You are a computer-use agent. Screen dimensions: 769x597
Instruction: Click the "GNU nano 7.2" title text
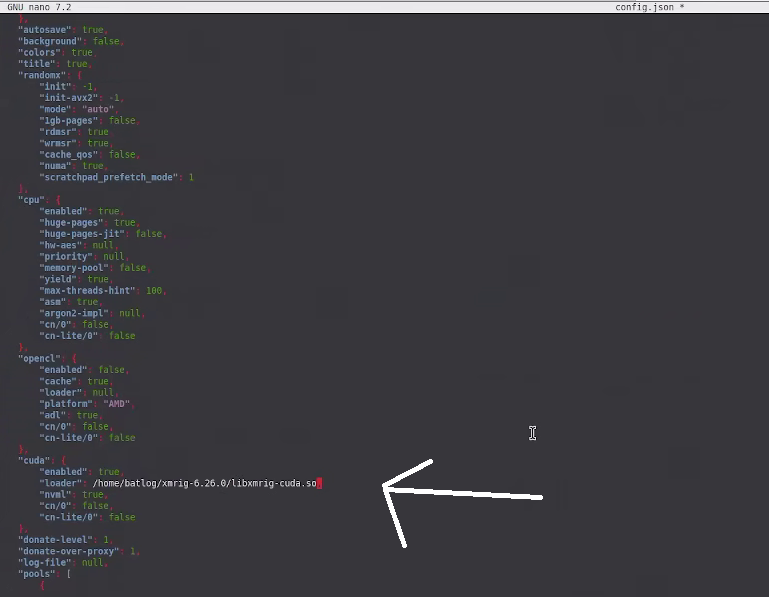(x=39, y=7)
